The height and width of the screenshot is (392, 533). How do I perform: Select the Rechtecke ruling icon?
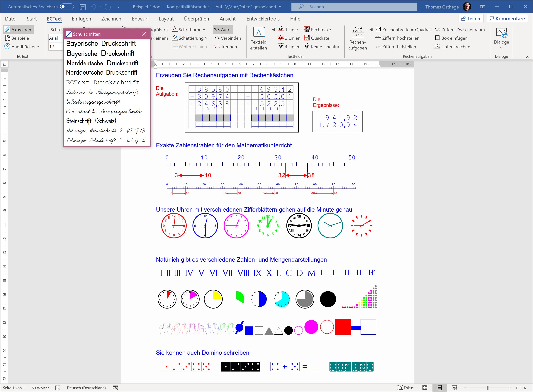pyautogui.click(x=307, y=30)
